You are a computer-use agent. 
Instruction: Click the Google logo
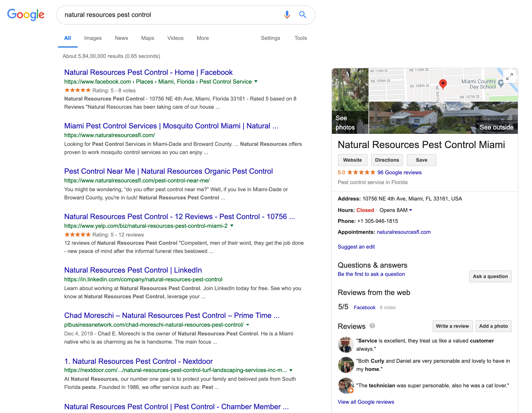[x=26, y=14]
